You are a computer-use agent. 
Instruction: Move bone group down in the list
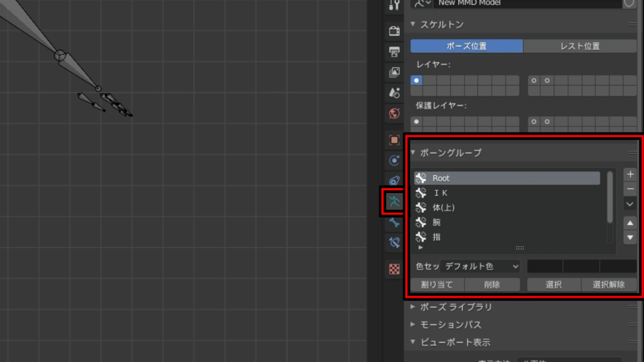[630, 237]
